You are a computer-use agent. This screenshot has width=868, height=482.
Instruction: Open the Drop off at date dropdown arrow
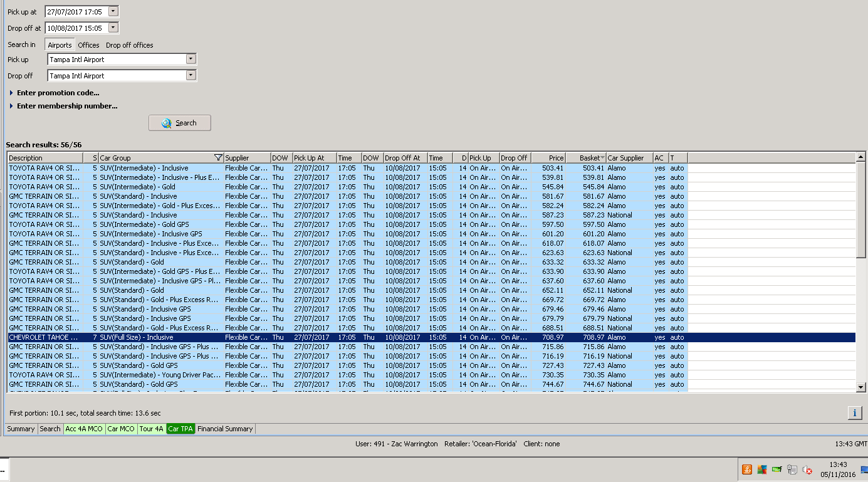tap(113, 28)
